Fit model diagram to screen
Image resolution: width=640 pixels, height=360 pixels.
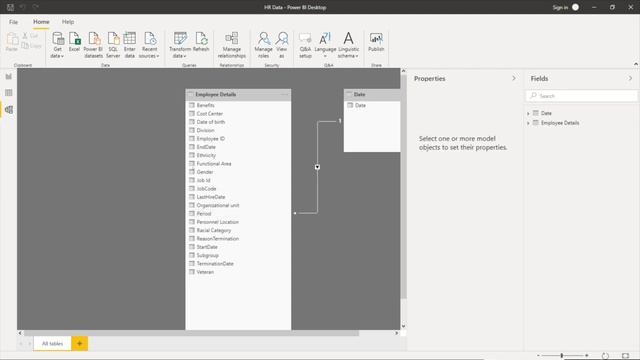[625, 356]
